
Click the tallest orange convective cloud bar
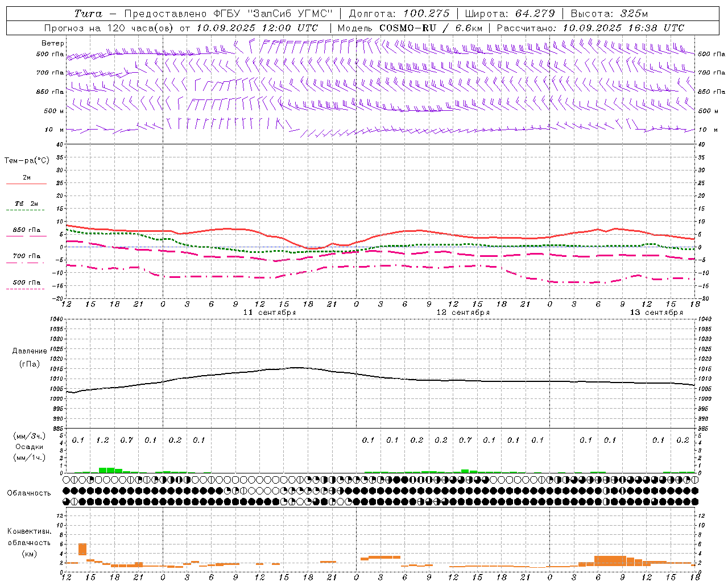(x=82, y=550)
